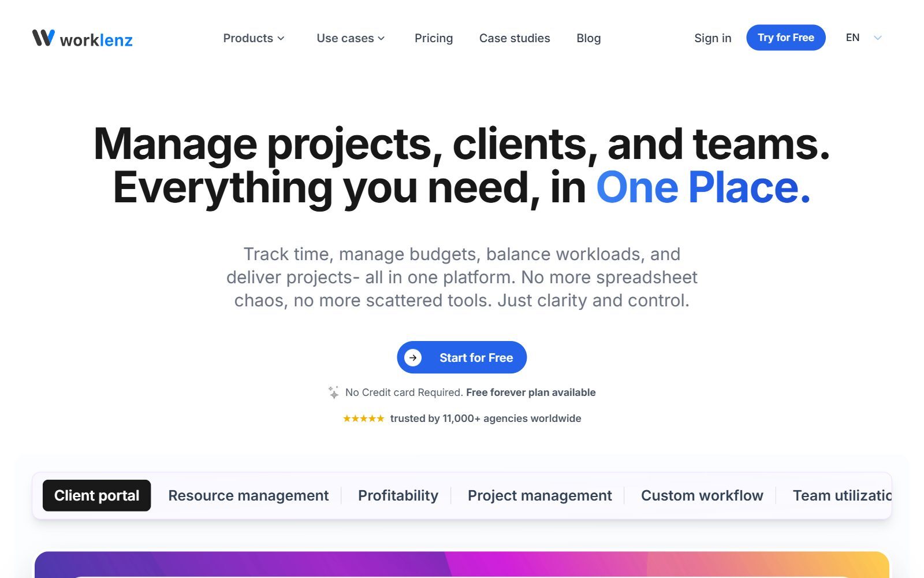
Task: Open the Pricing page
Action: pyautogui.click(x=434, y=38)
